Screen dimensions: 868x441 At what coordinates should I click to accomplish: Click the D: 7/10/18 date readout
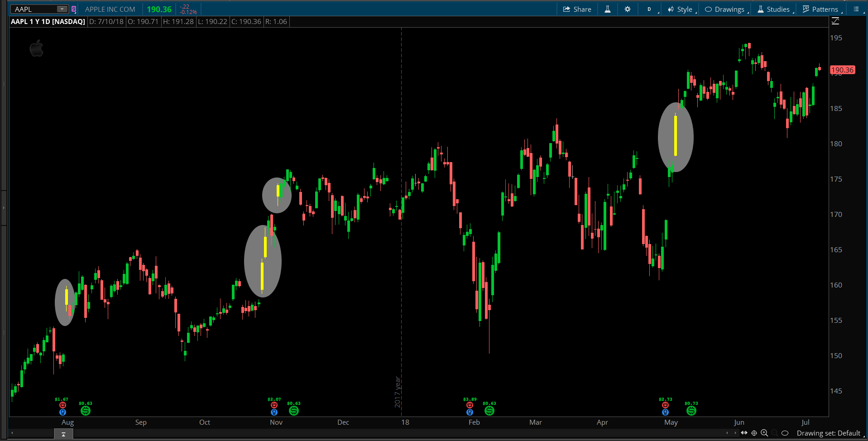pyautogui.click(x=106, y=22)
